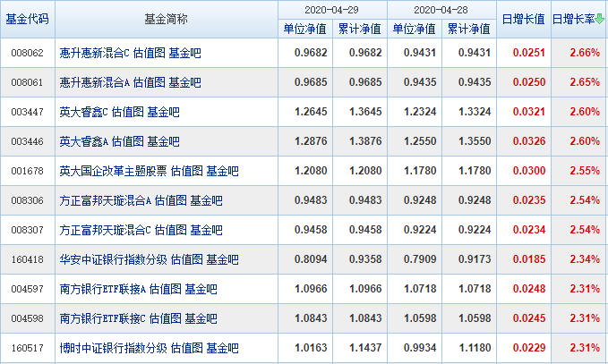Click the 基金简称 column header

[x=166, y=19]
